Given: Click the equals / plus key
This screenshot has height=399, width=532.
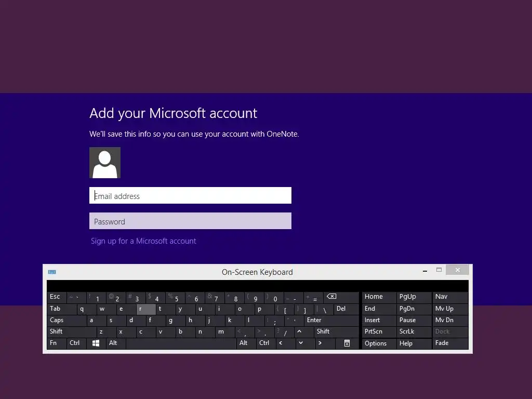Looking at the screenshot, I should (313, 298).
